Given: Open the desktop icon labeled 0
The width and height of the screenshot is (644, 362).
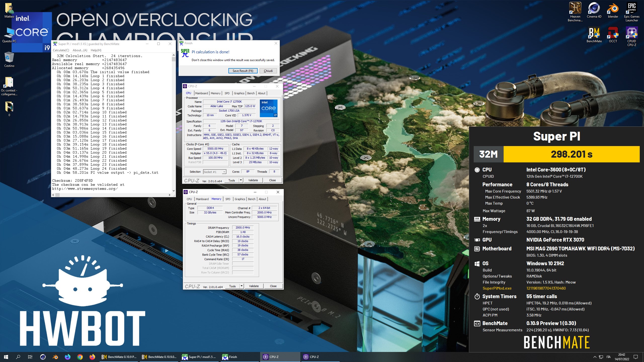Looking at the screenshot, I should point(9,109).
